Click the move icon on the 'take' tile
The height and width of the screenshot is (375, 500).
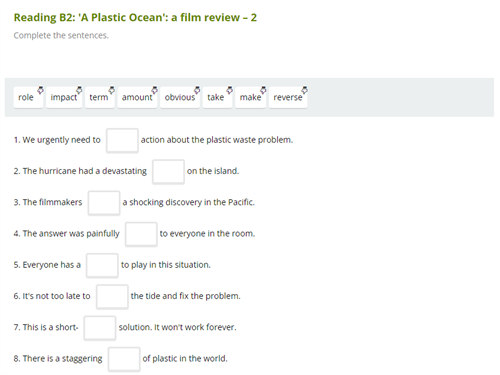pos(229,90)
